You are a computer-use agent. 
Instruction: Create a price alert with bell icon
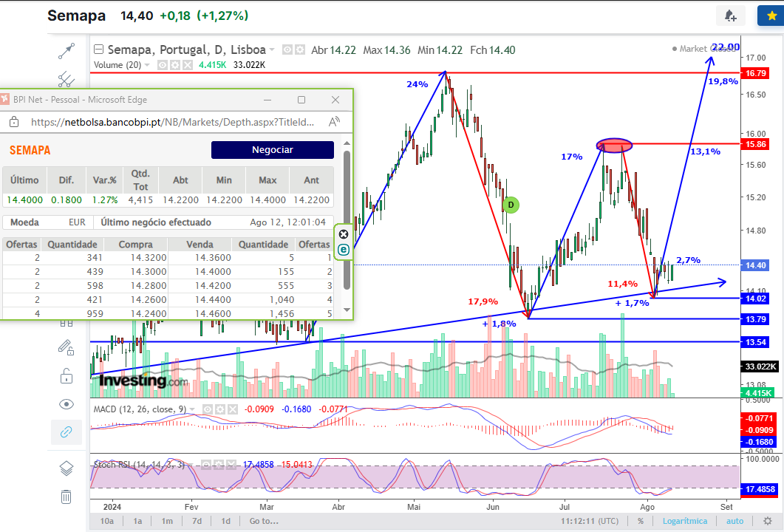(731, 16)
